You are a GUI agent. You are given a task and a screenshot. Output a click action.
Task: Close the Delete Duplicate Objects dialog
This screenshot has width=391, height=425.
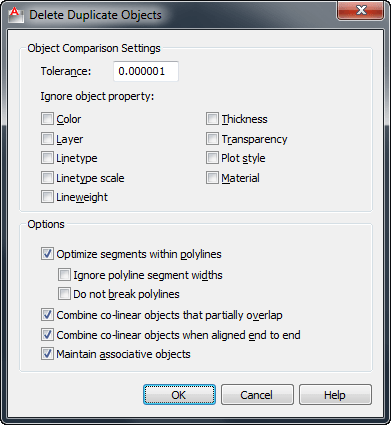click(361, 10)
